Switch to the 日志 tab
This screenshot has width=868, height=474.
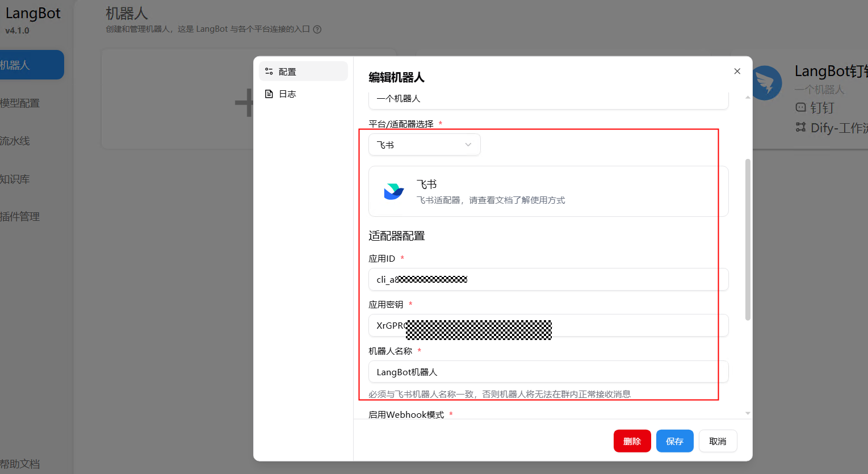(303, 94)
